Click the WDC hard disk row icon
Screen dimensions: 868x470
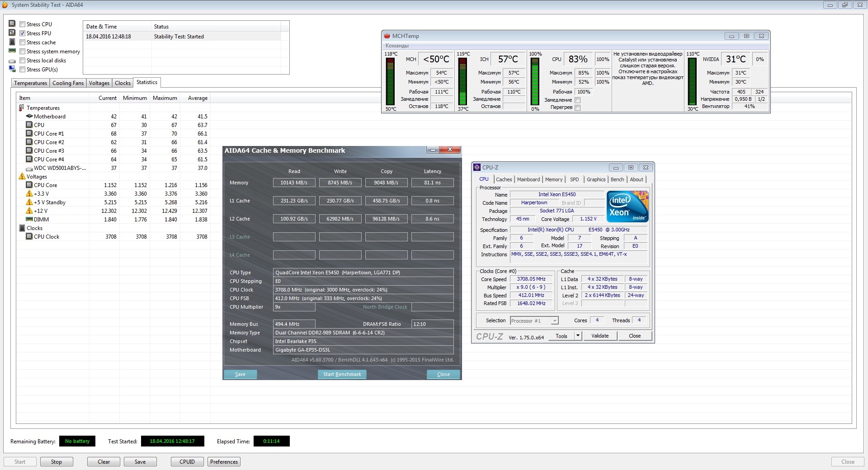click(x=29, y=168)
